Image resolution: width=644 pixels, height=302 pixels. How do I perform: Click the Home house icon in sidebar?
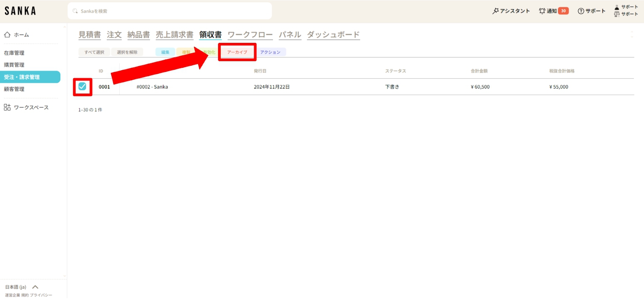pyautogui.click(x=7, y=35)
